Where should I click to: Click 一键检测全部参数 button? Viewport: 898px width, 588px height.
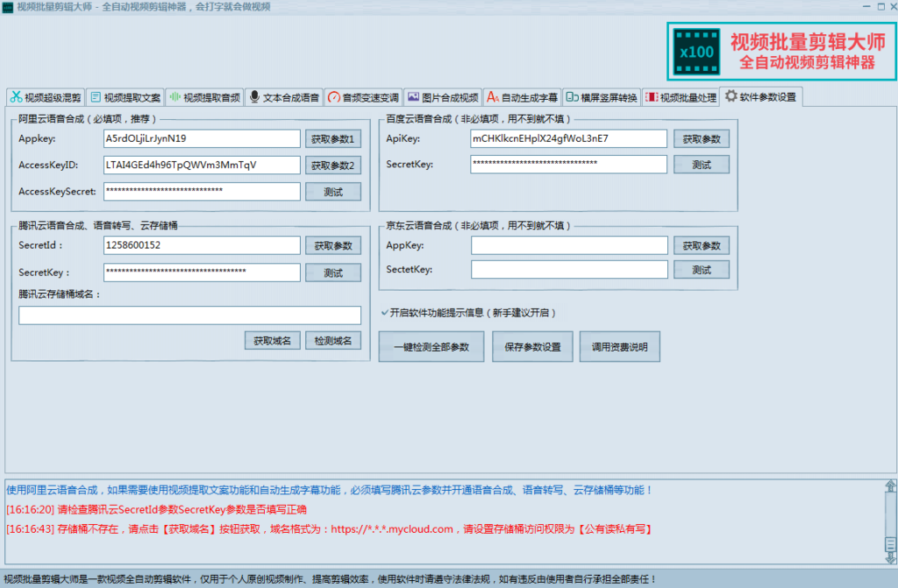click(431, 346)
